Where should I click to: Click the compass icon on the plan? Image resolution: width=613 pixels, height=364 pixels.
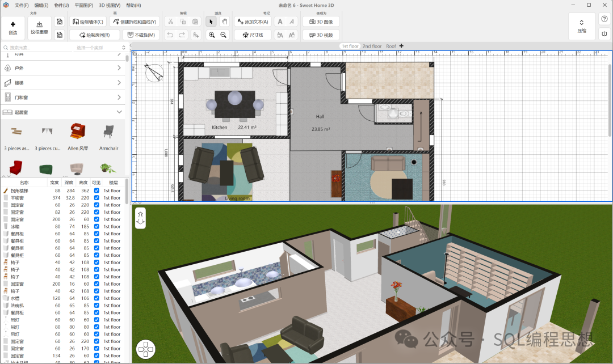pos(153,71)
